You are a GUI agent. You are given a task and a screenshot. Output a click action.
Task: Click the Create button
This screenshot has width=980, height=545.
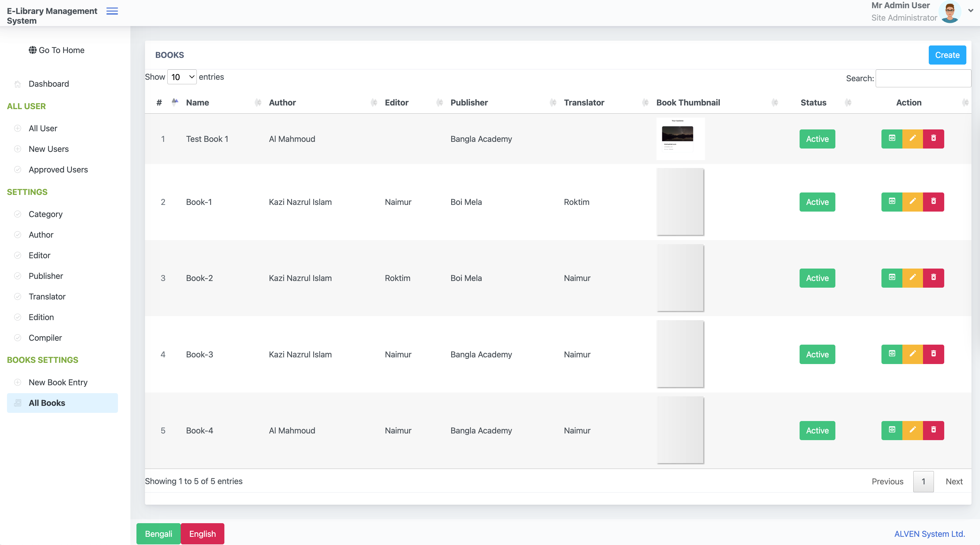(x=947, y=55)
